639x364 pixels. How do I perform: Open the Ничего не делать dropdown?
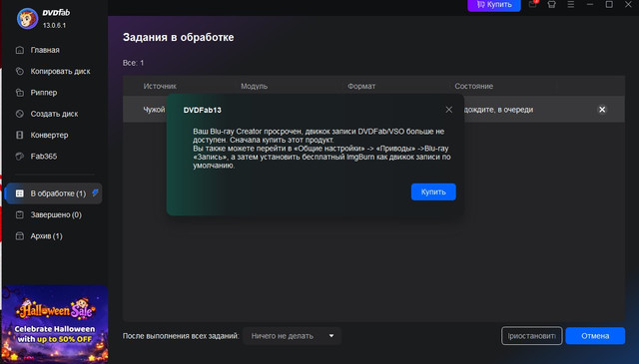[x=292, y=336]
